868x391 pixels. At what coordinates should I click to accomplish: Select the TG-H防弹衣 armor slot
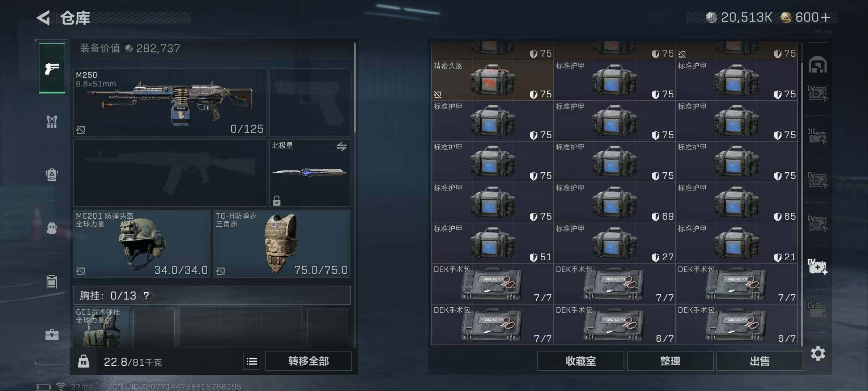coord(282,244)
